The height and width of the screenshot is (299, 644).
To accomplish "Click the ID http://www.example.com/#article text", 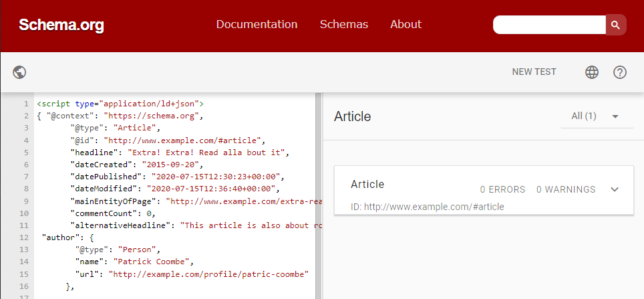I will (x=427, y=207).
